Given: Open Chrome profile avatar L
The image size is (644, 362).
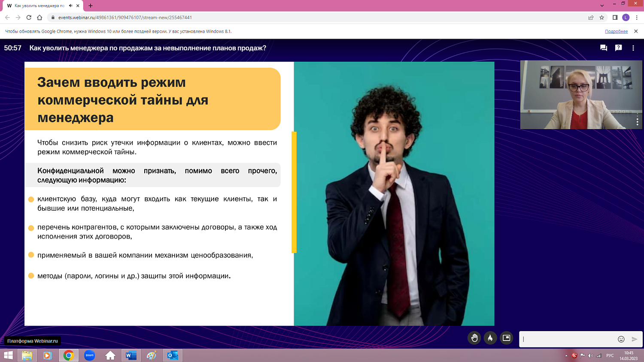Looking at the screenshot, I should [x=626, y=18].
